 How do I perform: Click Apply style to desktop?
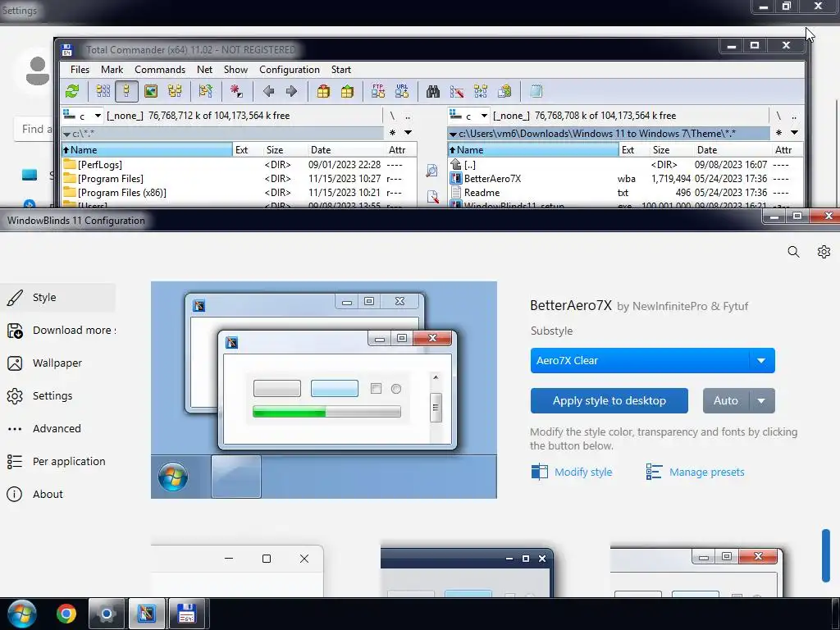pyautogui.click(x=609, y=400)
